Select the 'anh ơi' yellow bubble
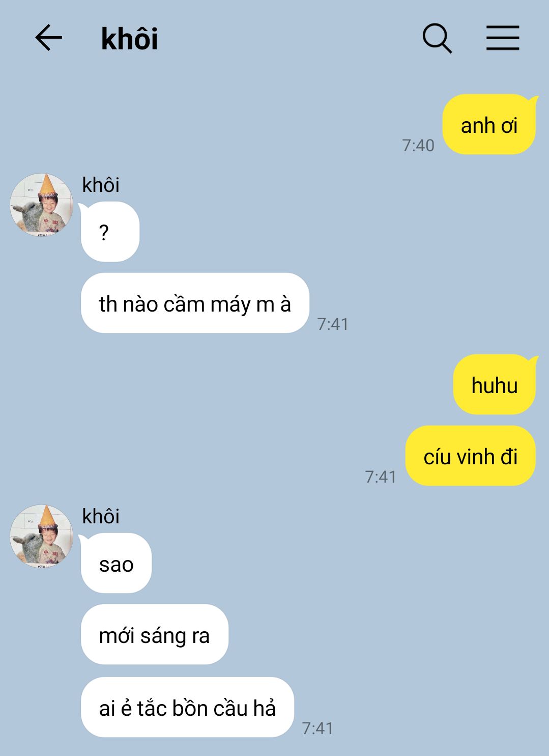This screenshot has height=756, width=549. pos(489,125)
